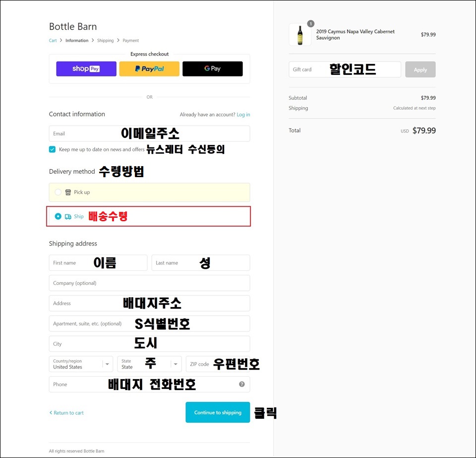The width and height of the screenshot is (476, 458).
Task: Select the Pick up radio button
Action: pos(58,192)
